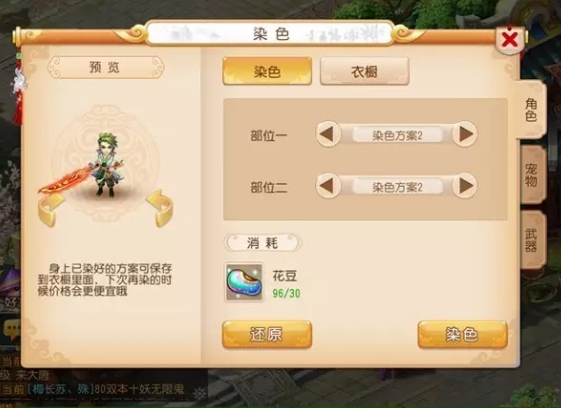561x408 pixels.
Task: Tap the 花豆 bean item icon
Action: tap(244, 282)
